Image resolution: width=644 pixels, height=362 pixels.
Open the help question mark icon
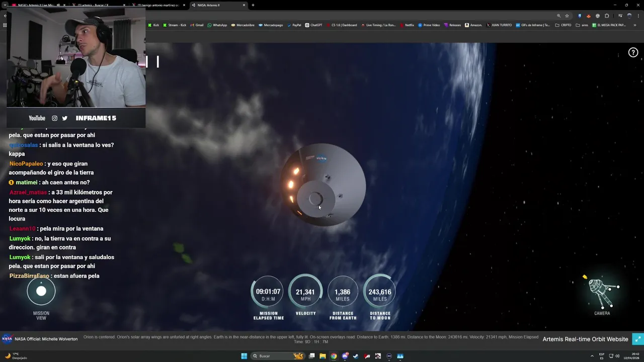click(x=633, y=52)
